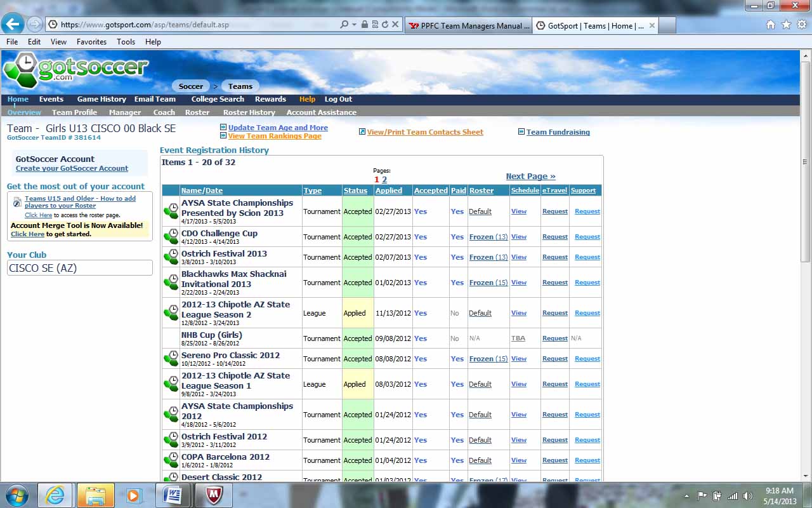Click the browser Home icon
The image size is (812, 508).
click(771, 25)
